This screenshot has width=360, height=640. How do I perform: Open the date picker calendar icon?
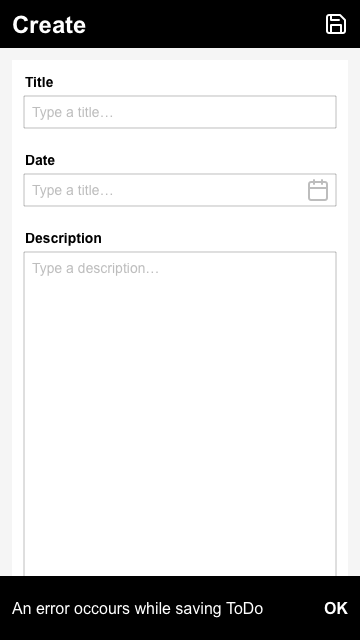point(318,190)
